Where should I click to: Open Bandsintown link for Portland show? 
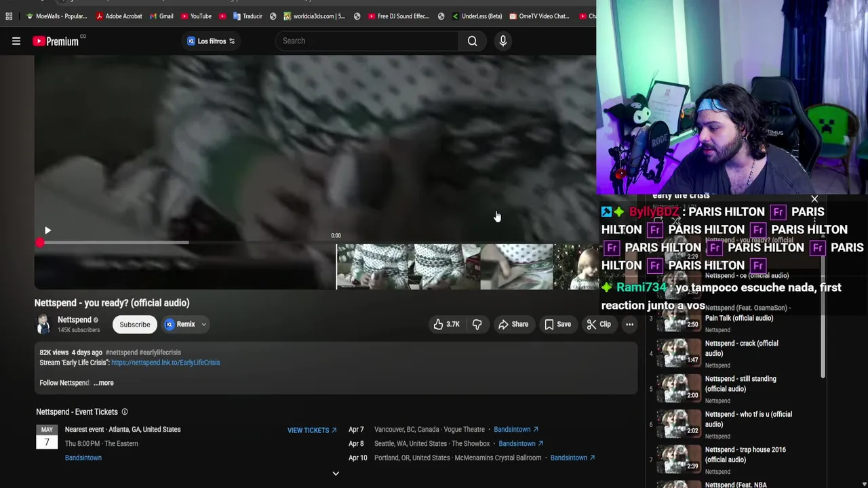[x=573, y=457]
